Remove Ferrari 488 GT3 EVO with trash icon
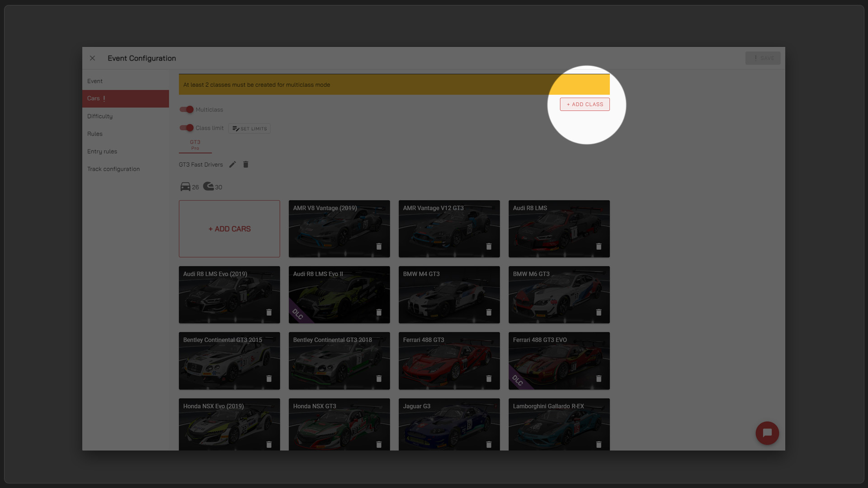The width and height of the screenshot is (868, 488). (x=599, y=379)
